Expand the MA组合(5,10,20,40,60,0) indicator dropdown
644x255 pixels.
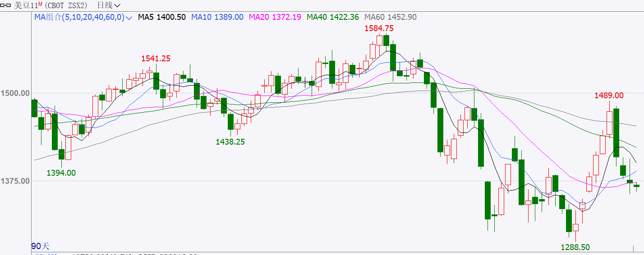click(x=83, y=17)
